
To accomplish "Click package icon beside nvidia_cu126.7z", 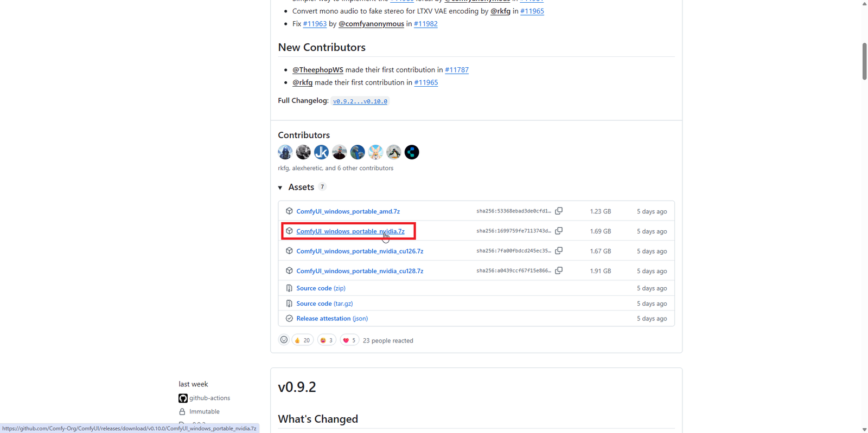I will (289, 251).
